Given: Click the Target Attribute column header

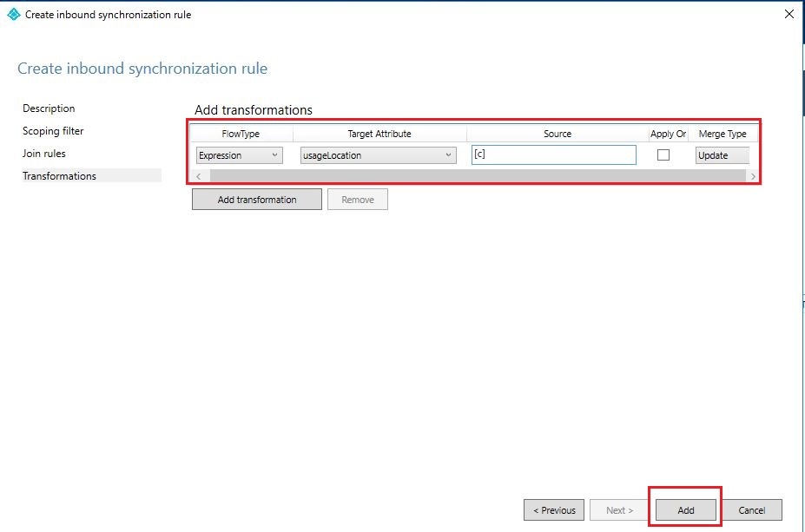Looking at the screenshot, I should coord(379,134).
